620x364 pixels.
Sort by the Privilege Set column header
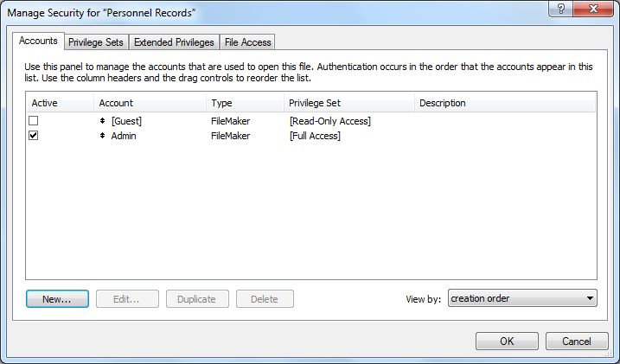(x=315, y=103)
